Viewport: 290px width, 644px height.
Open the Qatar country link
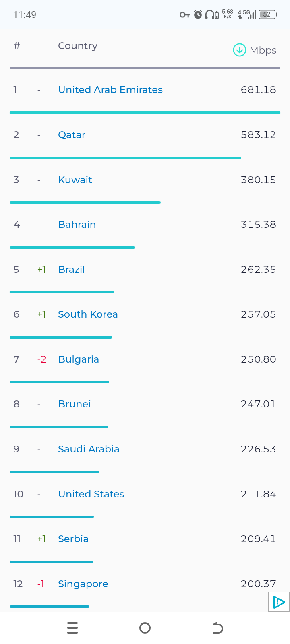click(72, 135)
